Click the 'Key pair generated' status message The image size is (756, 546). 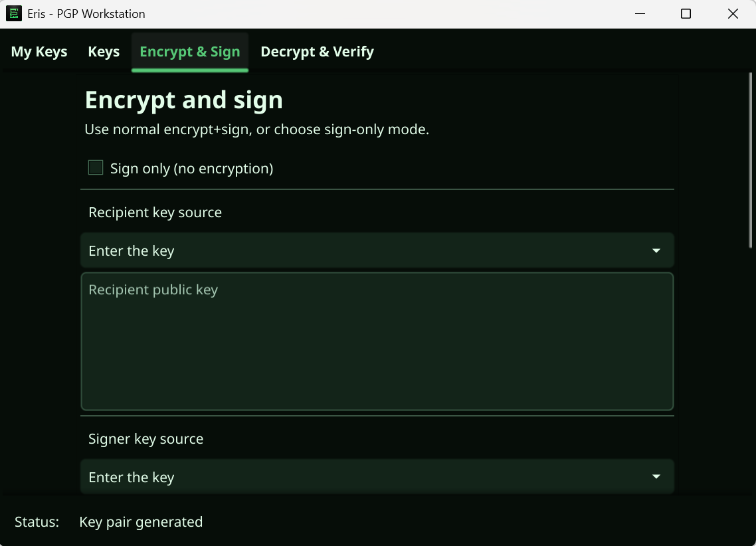click(x=141, y=522)
